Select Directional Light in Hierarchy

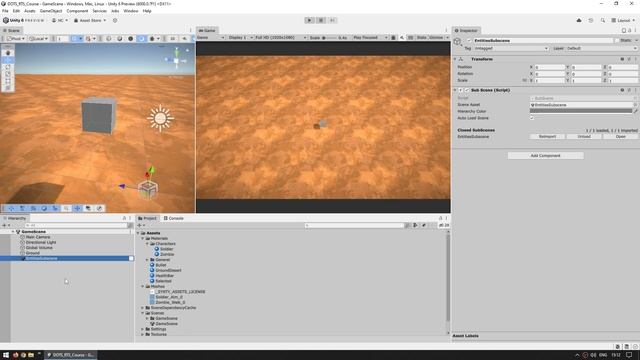(x=41, y=242)
